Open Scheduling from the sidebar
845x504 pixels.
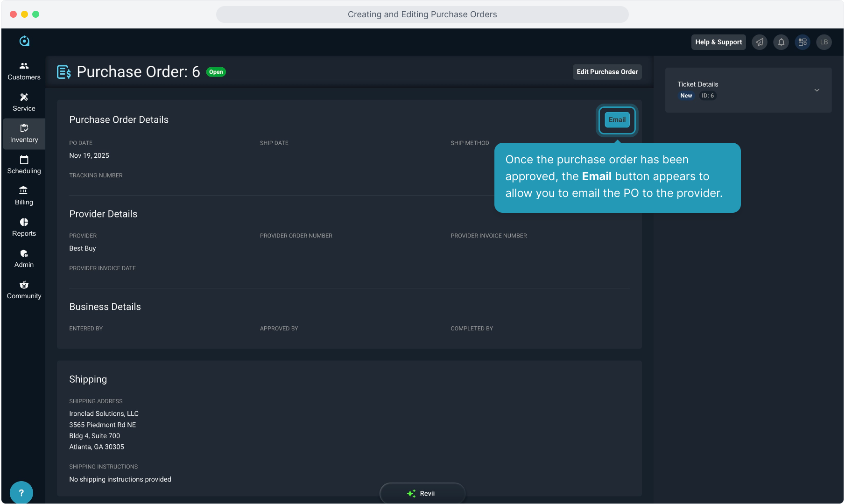click(24, 165)
